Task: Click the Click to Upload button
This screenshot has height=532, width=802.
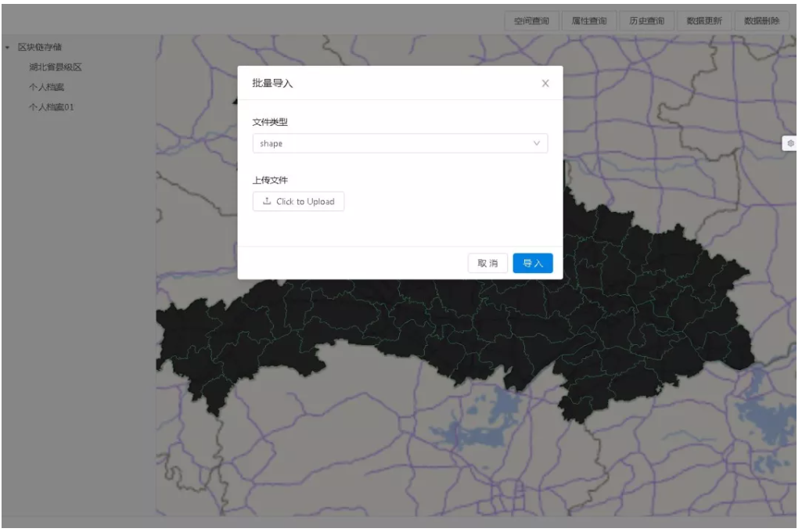Action: pyautogui.click(x=298, y=202)
